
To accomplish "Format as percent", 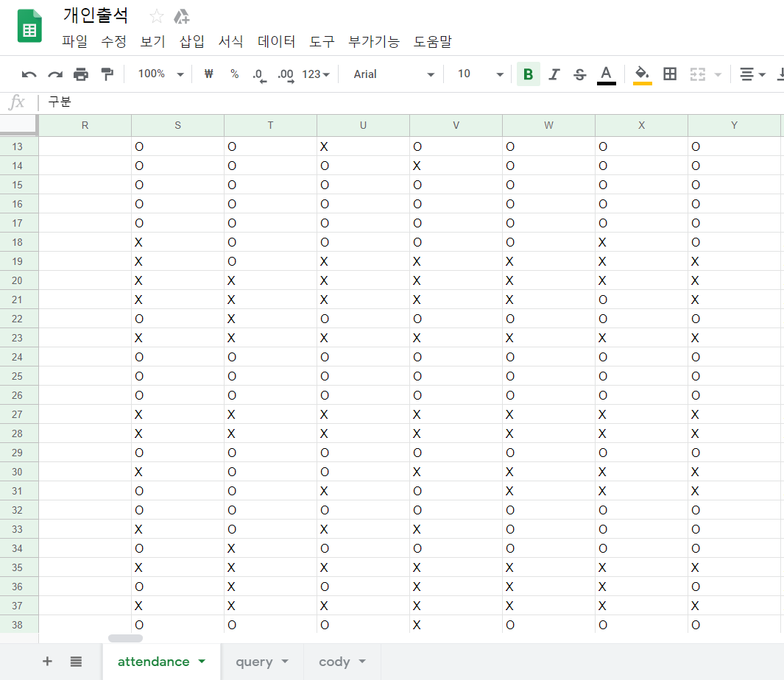I will (234, 74).
